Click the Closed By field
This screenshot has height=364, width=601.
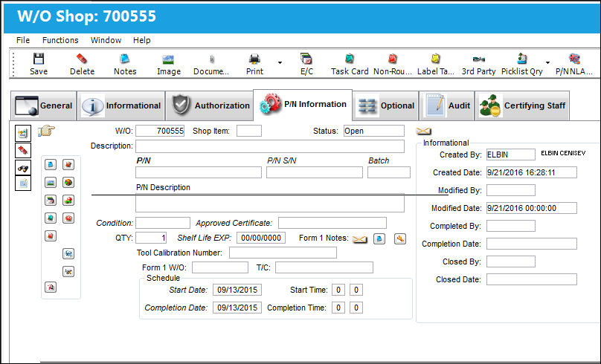click(511, 261)
